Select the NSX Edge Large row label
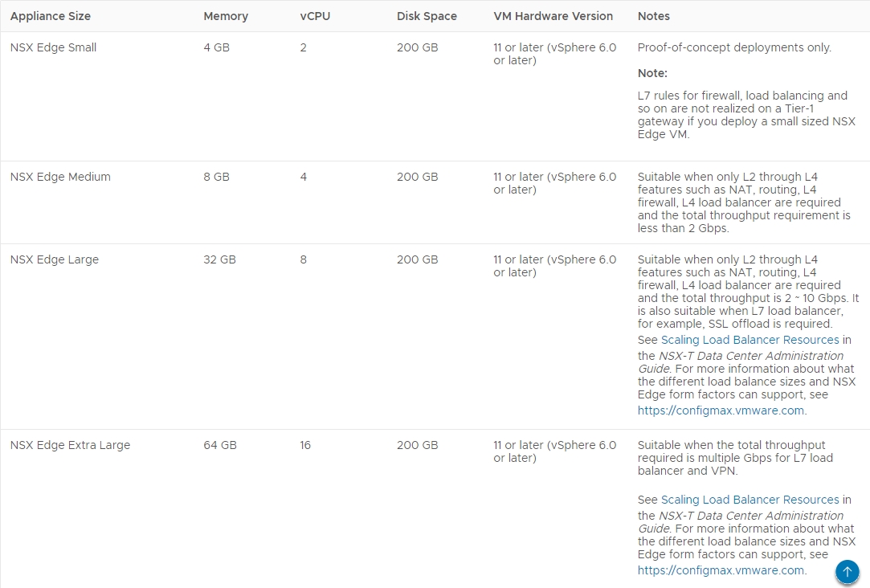The image size is (870, 588). [55, 259]
